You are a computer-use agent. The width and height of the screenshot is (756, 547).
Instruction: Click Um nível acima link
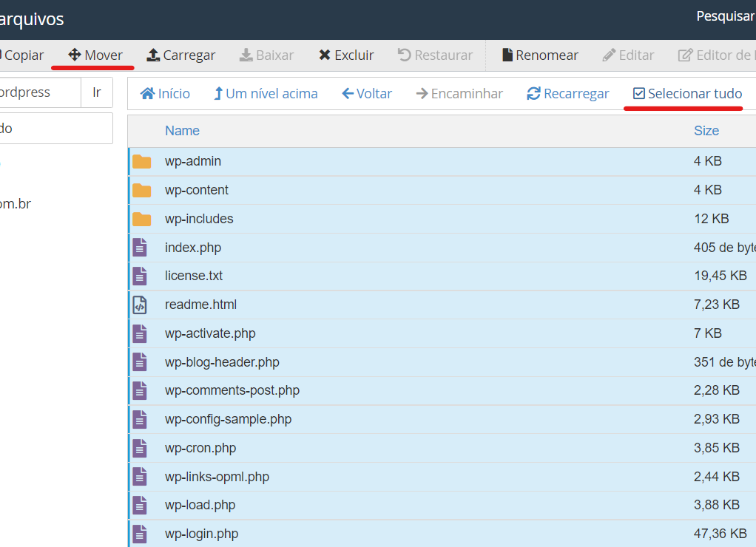click(266, 93)
